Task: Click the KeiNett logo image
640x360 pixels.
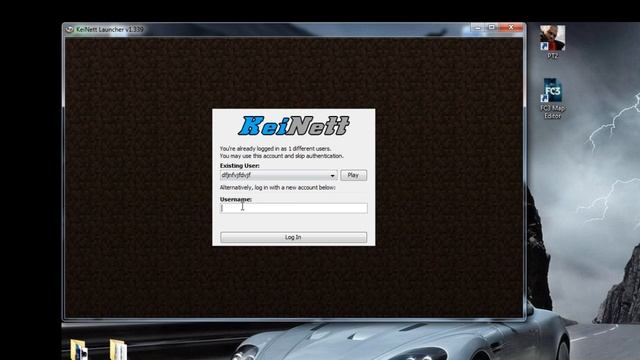Action: coord(294,126)
